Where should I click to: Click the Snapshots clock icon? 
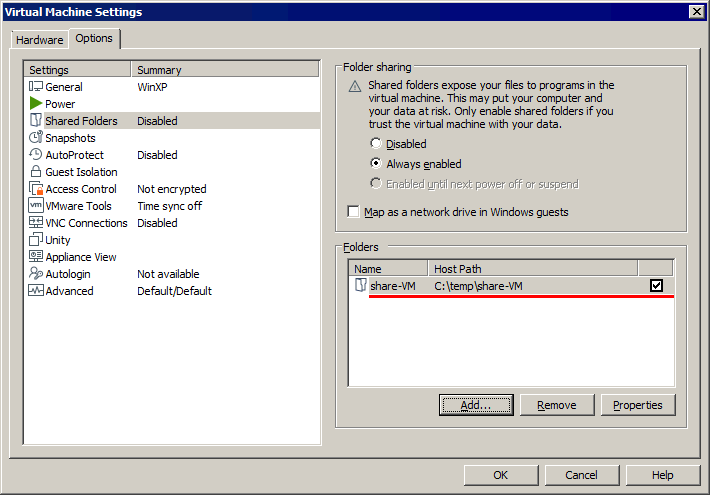tap(36, 137)
